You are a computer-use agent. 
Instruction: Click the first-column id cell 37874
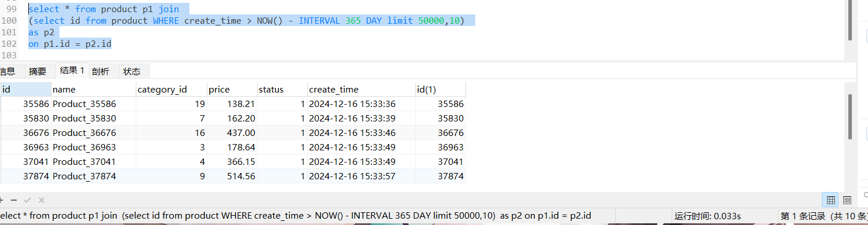pyautogui.click(x=25, y=176)
